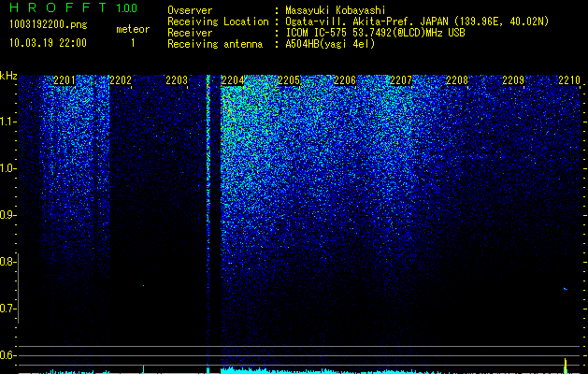Image resolution: width=588 pixels, height=374 pixels.
Task: Click the 0.7 frequency axis label
Action: click(7, 309)
